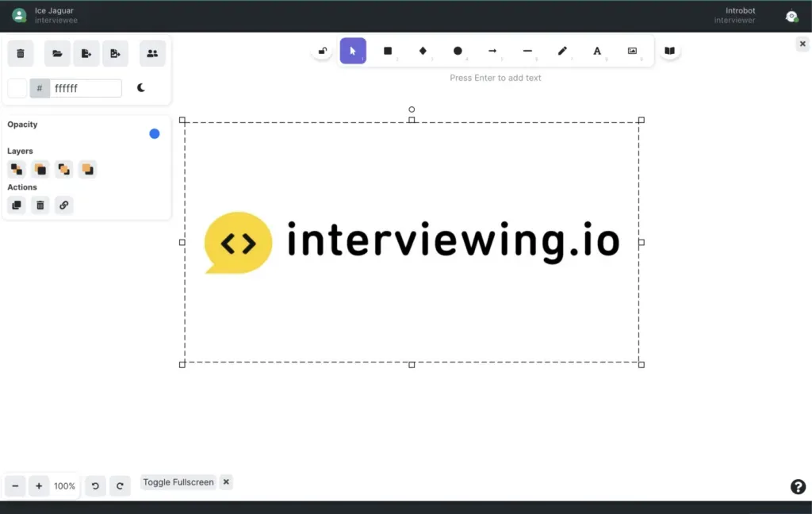Open the help question mark button
The height and width of the screenshot is (514, 812).
798,487
